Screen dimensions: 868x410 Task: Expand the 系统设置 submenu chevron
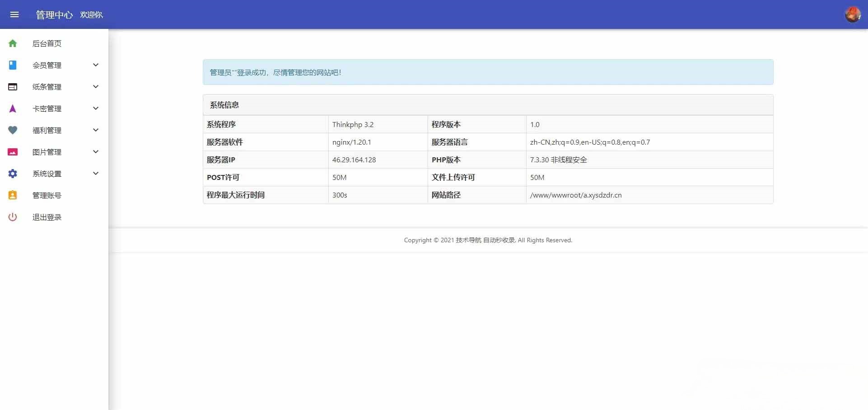[95, 173]
